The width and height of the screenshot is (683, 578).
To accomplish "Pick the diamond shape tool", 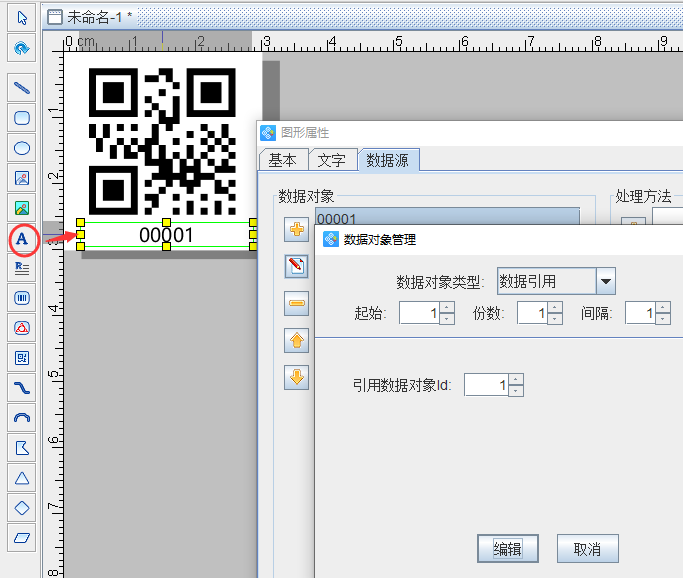I will tap(22, 508).
